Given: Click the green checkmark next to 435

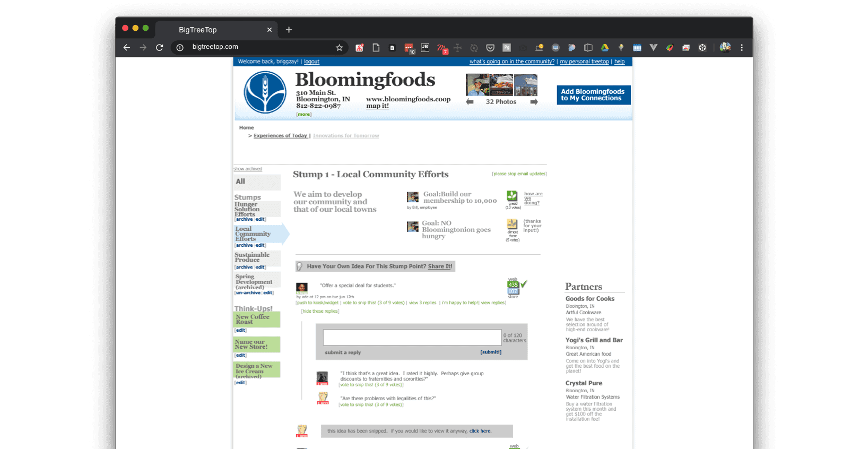Looking at the screenshot, I should point(524,284).
